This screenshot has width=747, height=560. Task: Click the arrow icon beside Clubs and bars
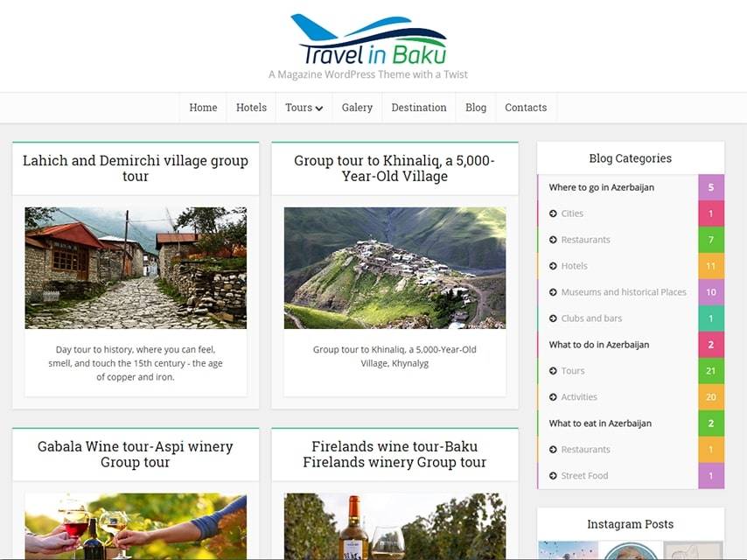coord(553,318)
